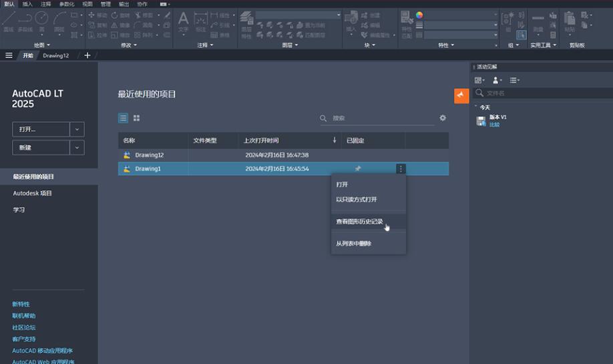613x364 pixels.
Task: Open recent list settings gear
Action: click(x=443, y=118)
